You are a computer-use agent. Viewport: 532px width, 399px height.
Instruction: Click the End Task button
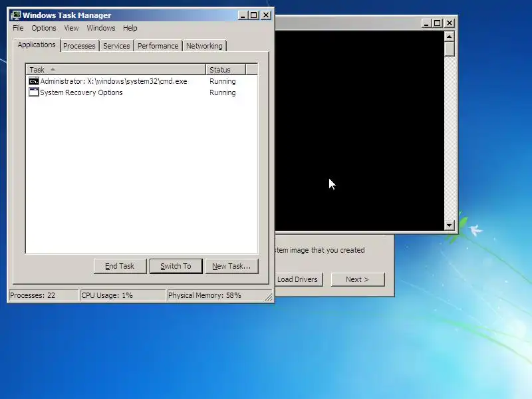(120, 266)
